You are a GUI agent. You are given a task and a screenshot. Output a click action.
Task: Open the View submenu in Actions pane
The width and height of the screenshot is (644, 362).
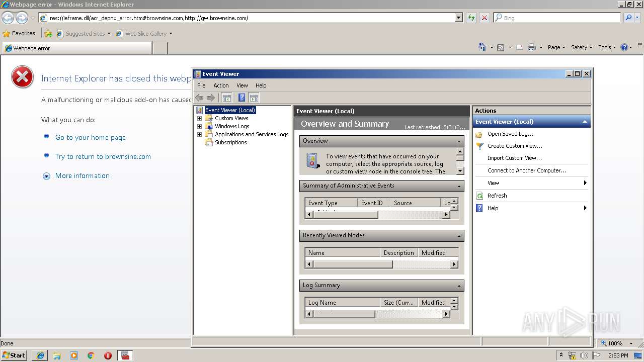(x=531, y=183)
